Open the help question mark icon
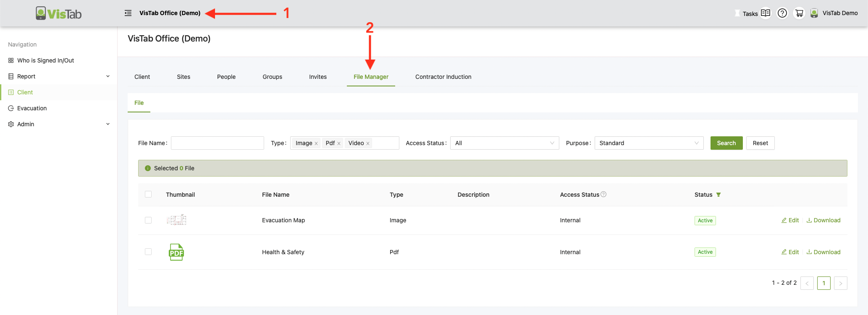The width and height of the screenshot is (868, 315). click(782, 13)
